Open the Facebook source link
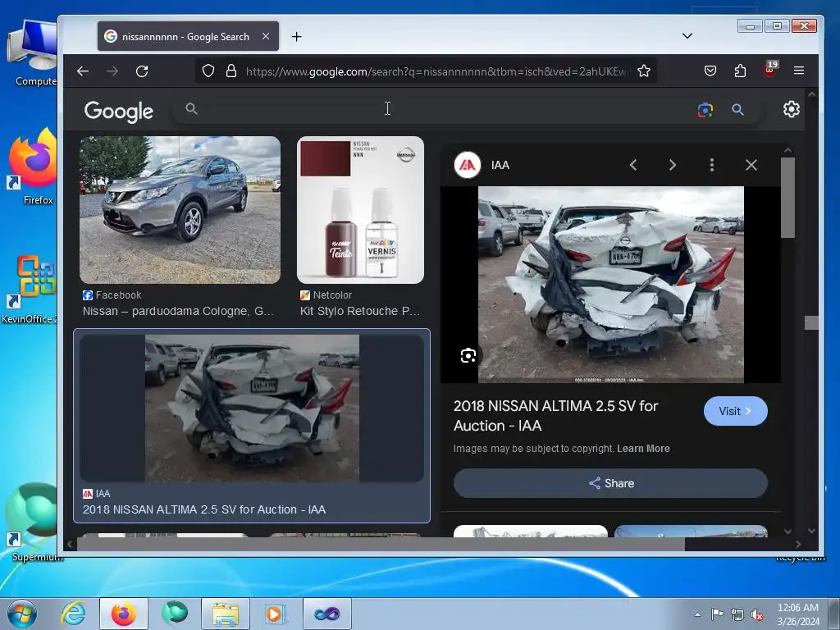 112,295
